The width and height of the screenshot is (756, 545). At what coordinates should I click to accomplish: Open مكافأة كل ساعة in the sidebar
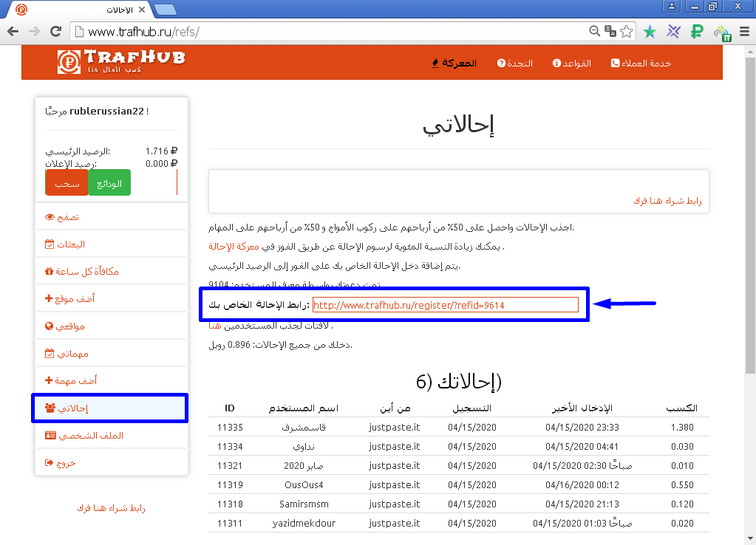(112, 271)
